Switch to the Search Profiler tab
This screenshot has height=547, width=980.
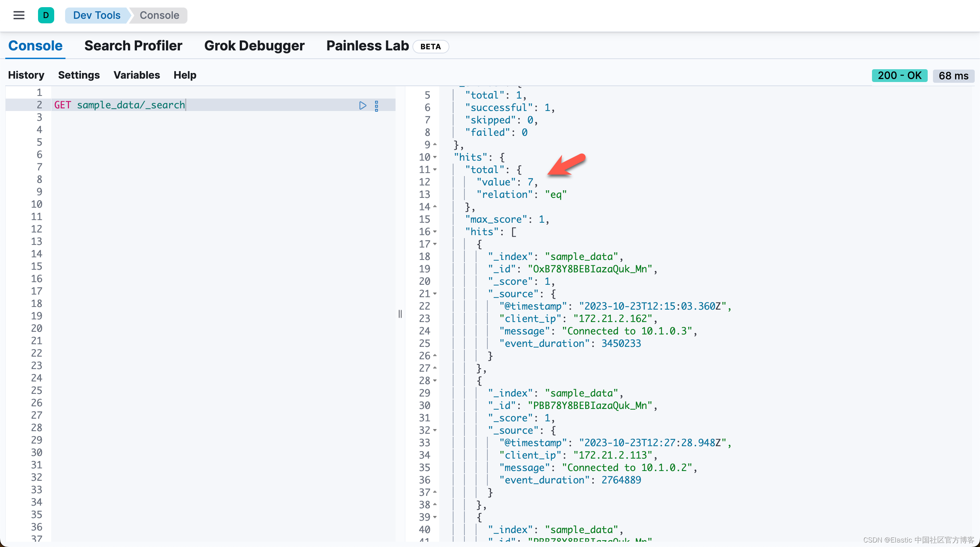click(x=133, y=46)
